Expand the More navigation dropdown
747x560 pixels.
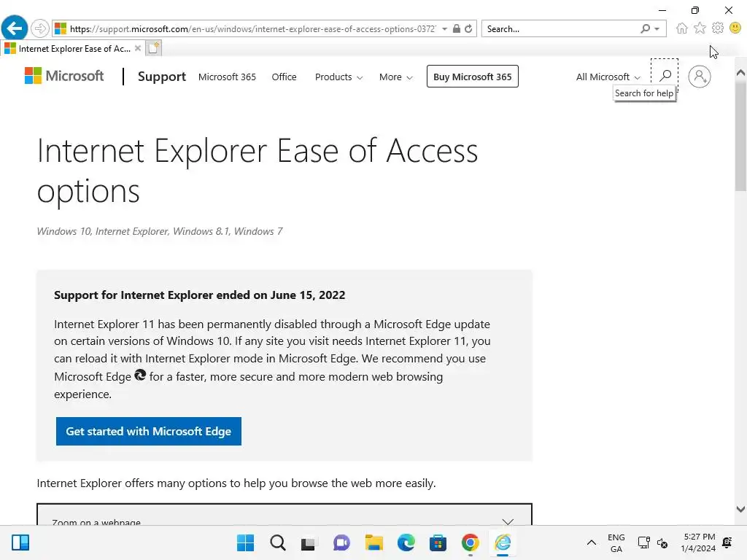[395, 77]
